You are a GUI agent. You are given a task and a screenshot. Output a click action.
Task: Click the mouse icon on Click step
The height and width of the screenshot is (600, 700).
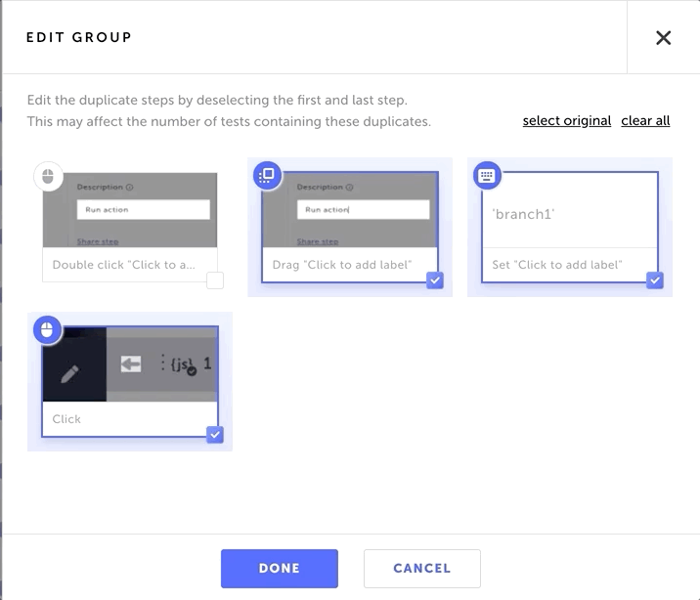[47, 330]
